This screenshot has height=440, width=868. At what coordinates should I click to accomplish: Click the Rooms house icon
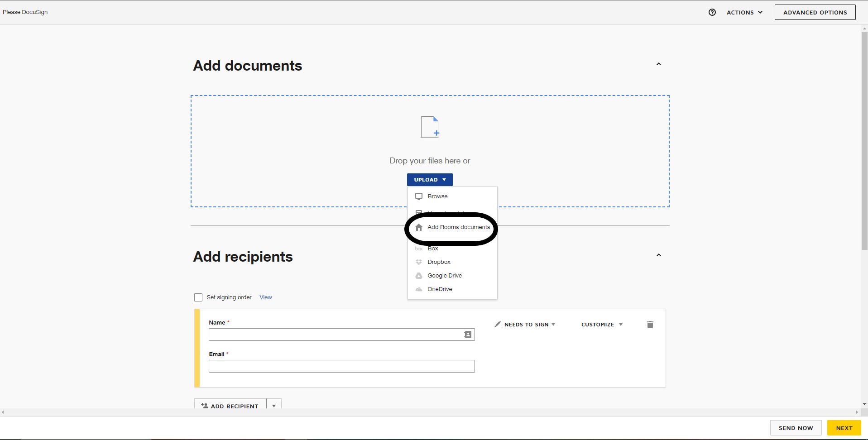[419, 227]
